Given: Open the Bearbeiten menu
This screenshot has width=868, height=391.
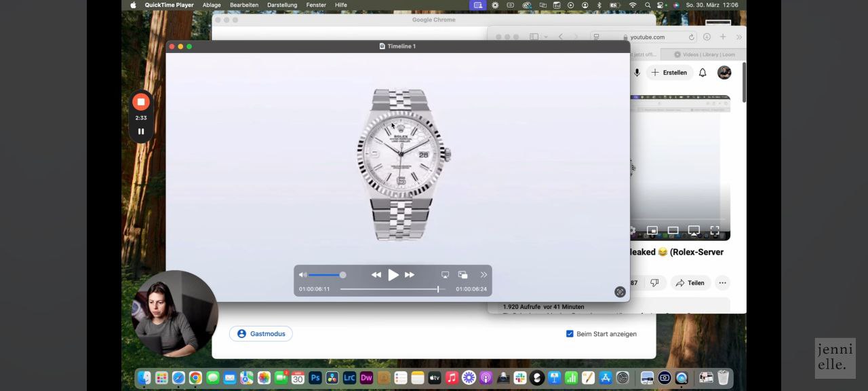Looking at the screenshot, I should pos(244,5).
